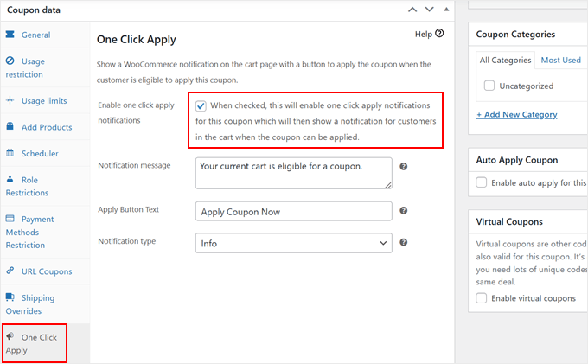Click the Scheduler calendar icon
The width and height of the screenshot is (588, 364).
pos(10,153)
